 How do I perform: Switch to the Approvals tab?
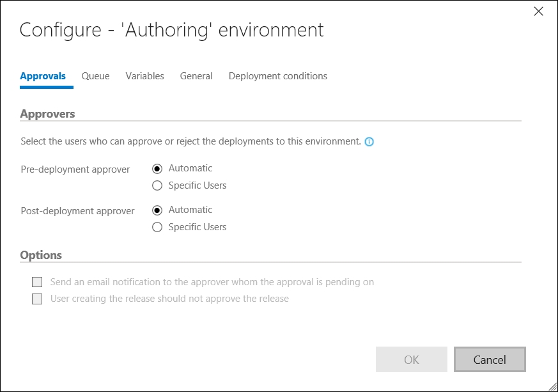coord(43,76)
